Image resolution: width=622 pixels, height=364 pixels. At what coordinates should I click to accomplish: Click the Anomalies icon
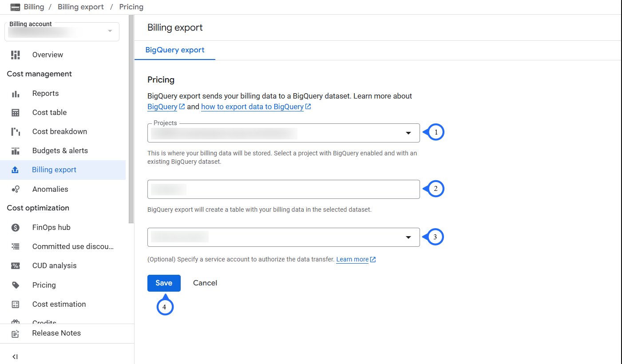(16, 190)
